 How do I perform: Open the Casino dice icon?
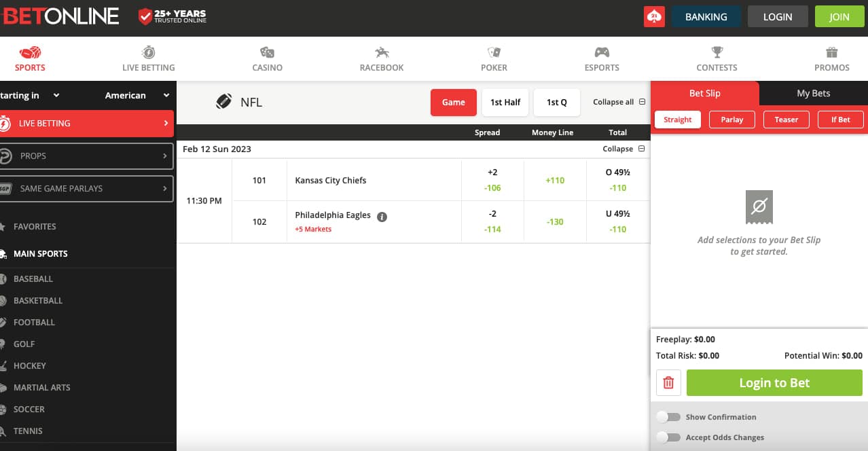click(x=267, y=52)
